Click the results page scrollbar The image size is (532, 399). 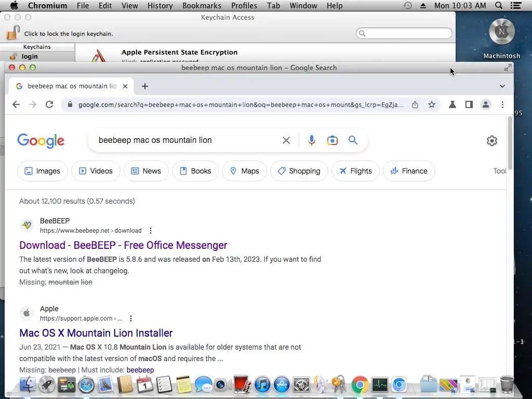[510, 142]
